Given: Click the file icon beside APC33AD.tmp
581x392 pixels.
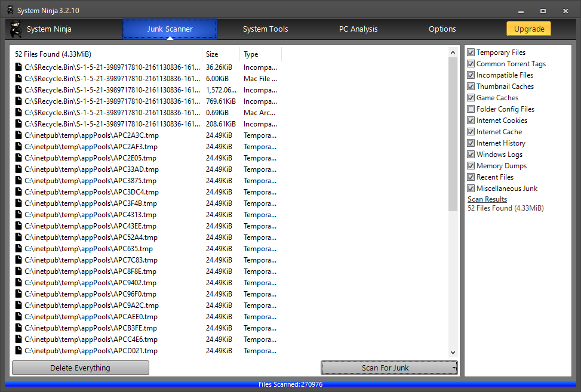Looking at the screenshot, I should (x=18, y=169).
